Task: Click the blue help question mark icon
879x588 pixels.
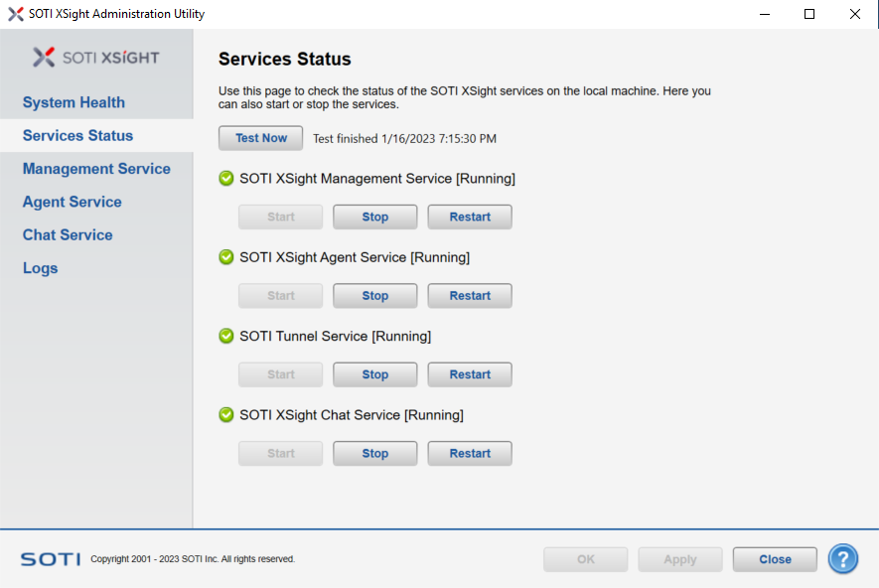Action: point(842,559)
